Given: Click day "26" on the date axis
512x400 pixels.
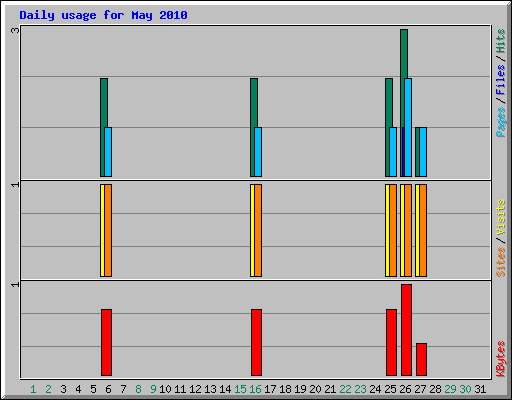Looking at the screenshot, I should 405,389.
